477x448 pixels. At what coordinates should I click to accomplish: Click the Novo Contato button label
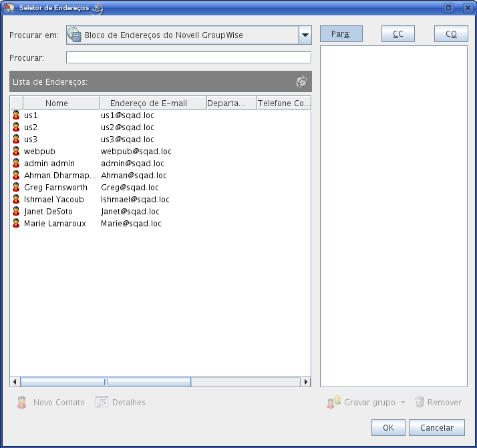(x=59, y=402)
